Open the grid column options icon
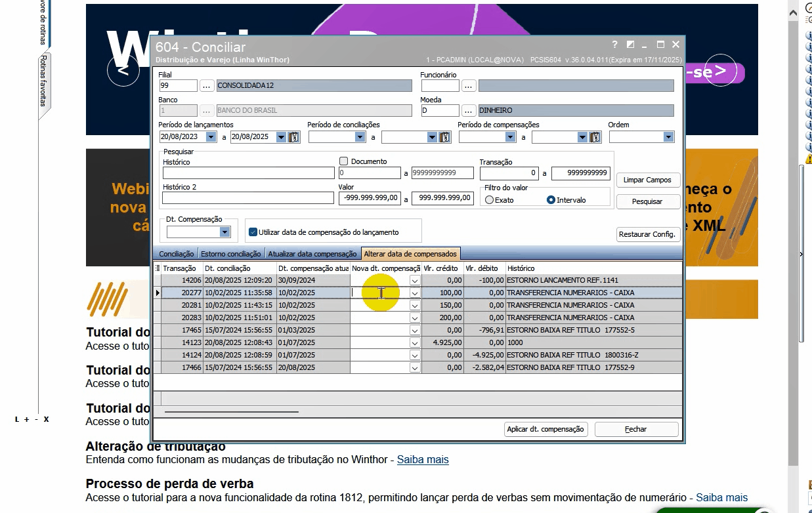Viewport: 812px width, 513px height. 157,268
